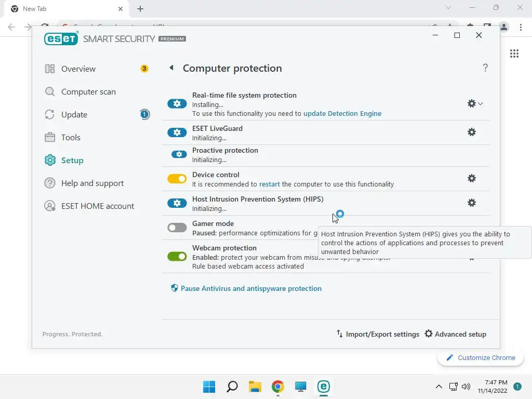Go to the Update section
The width and height of the screenshot is (532, 399).
point(74,115)
